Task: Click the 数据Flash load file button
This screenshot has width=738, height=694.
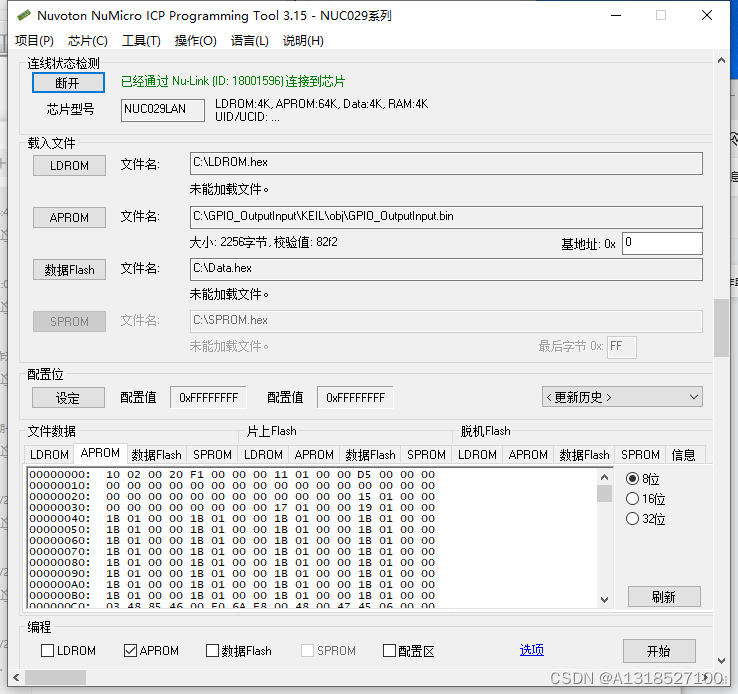Action: [69, 270]
